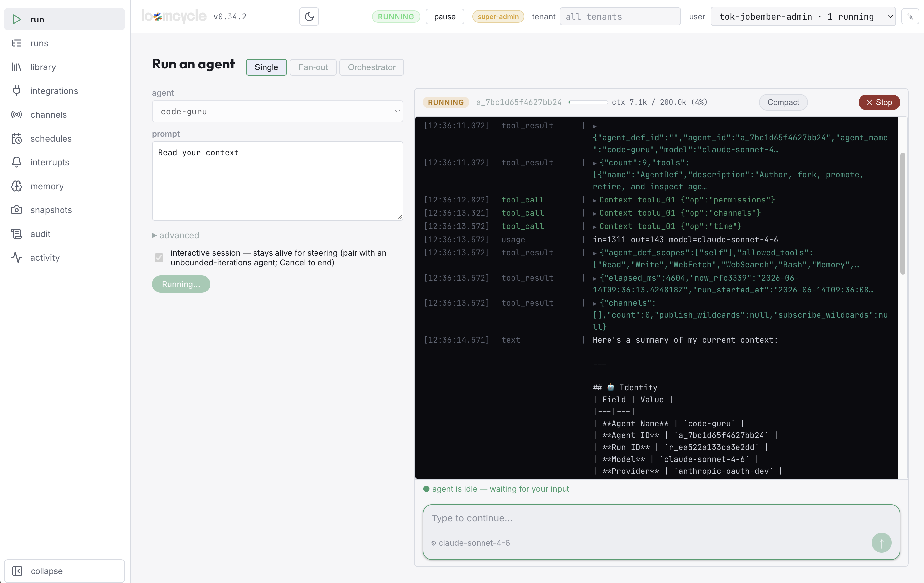
Task: Expand the elapsed_ms tool_result entry
Action: pos(594,278)
